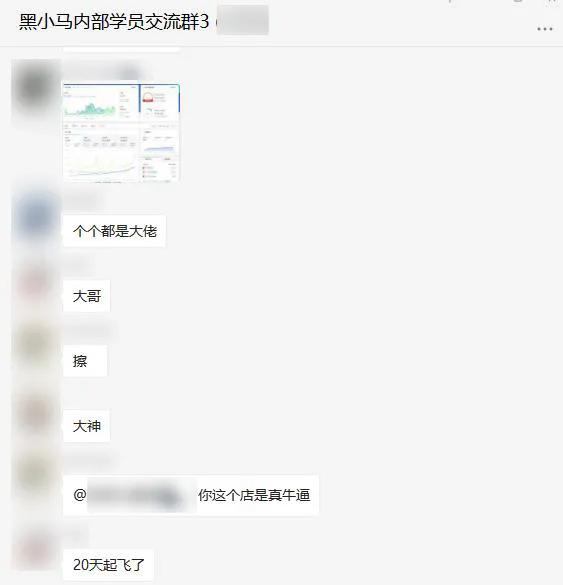Open avatar beside "你这个店是真牛逼" message

tap(35, 474)
